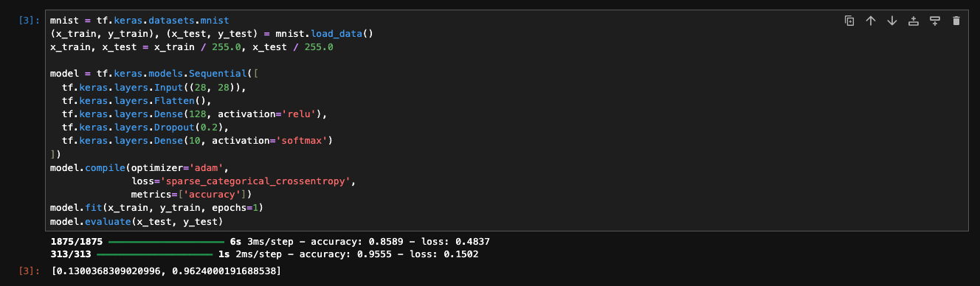Delete this cell with the trash icon
The height and width of the screenshot is (286, 980).
pos(956,21)
